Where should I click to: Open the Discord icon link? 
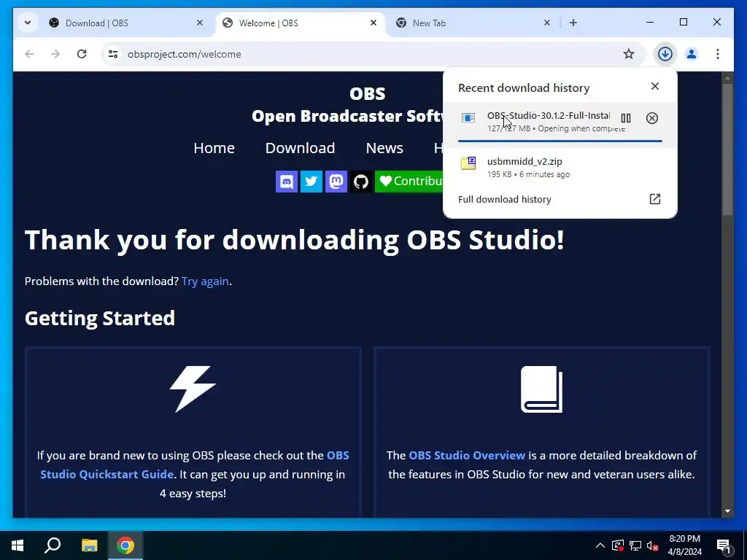pyautogui.click(x=286, y=182)
